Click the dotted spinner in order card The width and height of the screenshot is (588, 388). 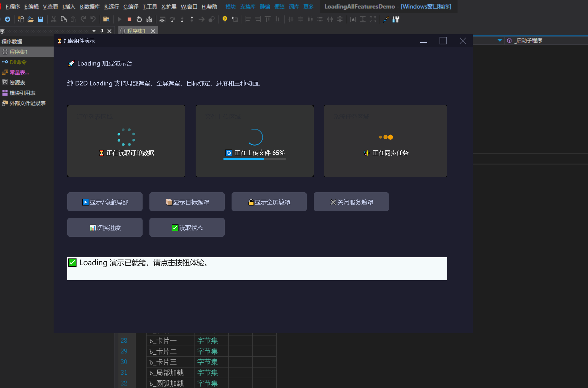(126, 137)
